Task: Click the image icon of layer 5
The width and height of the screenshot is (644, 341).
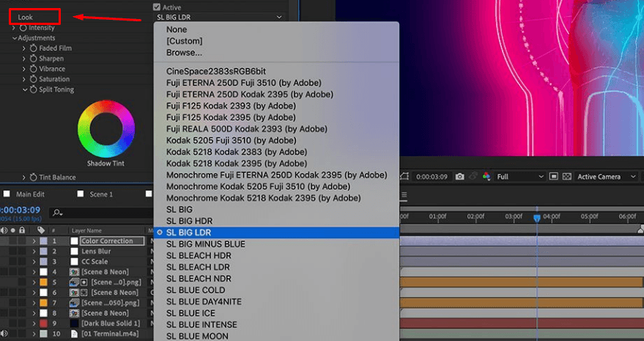Action: [x=74, y=282]
